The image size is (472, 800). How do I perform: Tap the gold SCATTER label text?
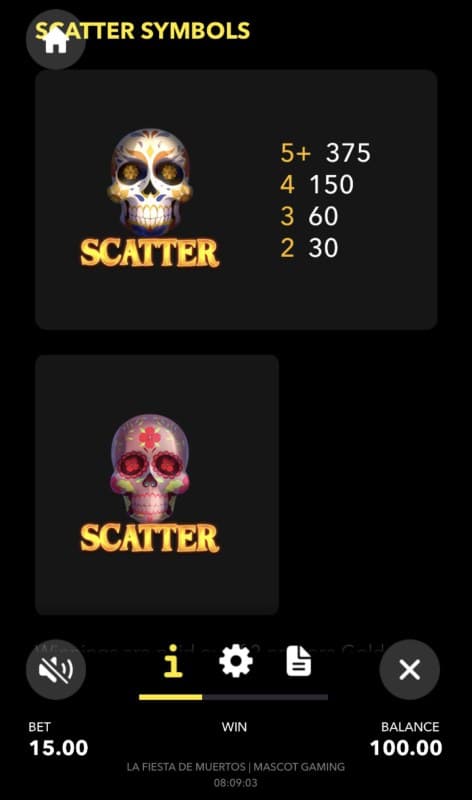pyautogui.click(x=150, y=253)
